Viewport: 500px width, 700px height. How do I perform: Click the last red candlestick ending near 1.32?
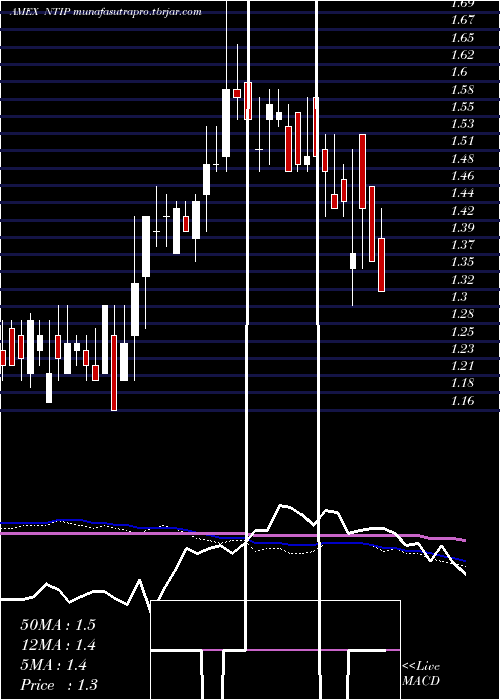(x=381, y=265)
